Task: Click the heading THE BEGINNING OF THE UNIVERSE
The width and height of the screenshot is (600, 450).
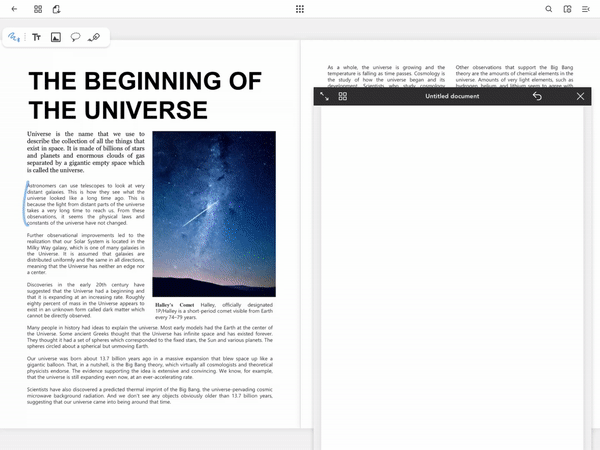Action: 145,95
